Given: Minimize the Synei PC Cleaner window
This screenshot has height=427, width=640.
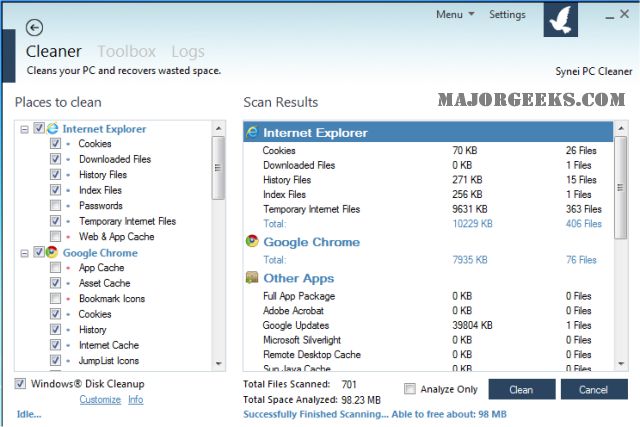Looking at the screenshot, I should (609, 16).
